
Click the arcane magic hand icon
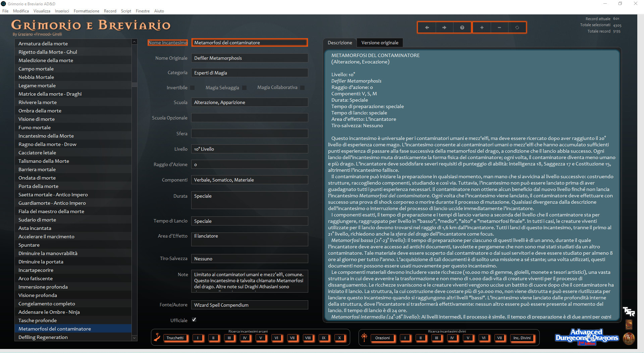(x=157, y=337)
